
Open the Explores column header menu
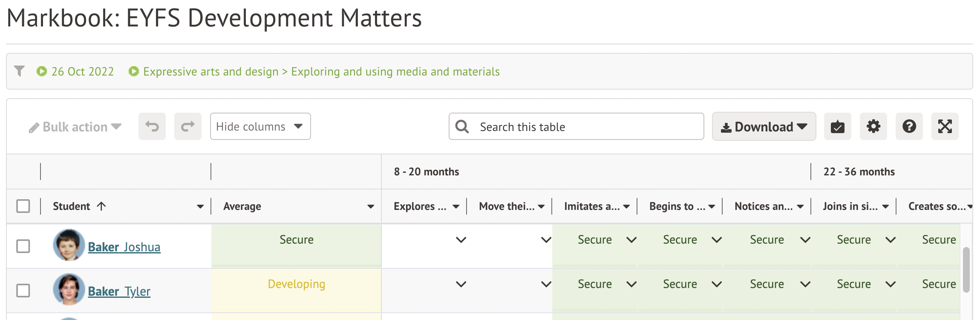coord(455,207)
